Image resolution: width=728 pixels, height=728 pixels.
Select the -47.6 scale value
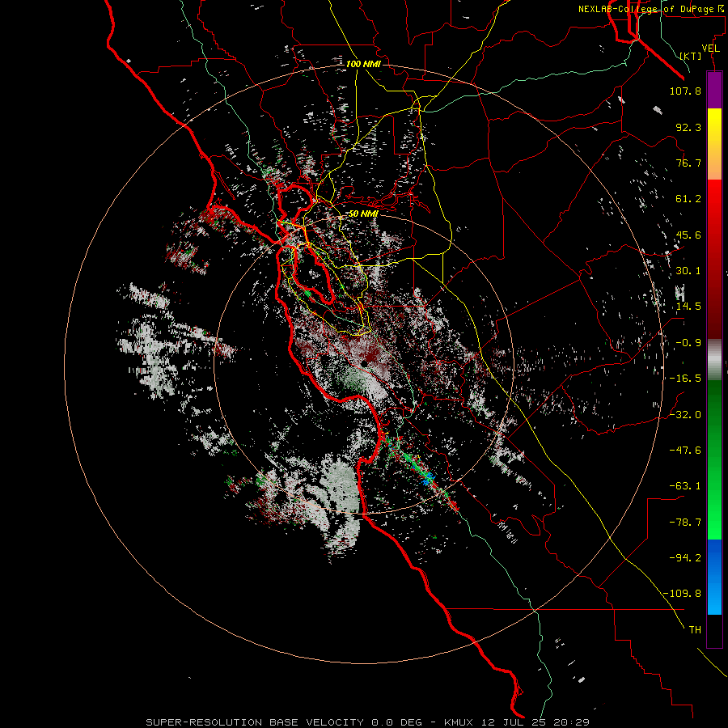tap(685, 451)
